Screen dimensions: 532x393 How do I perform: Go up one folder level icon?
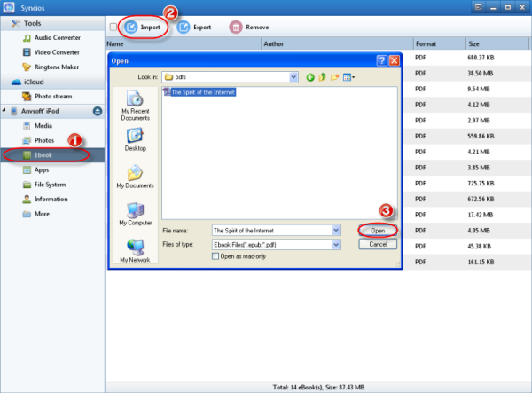pos(323,77)
